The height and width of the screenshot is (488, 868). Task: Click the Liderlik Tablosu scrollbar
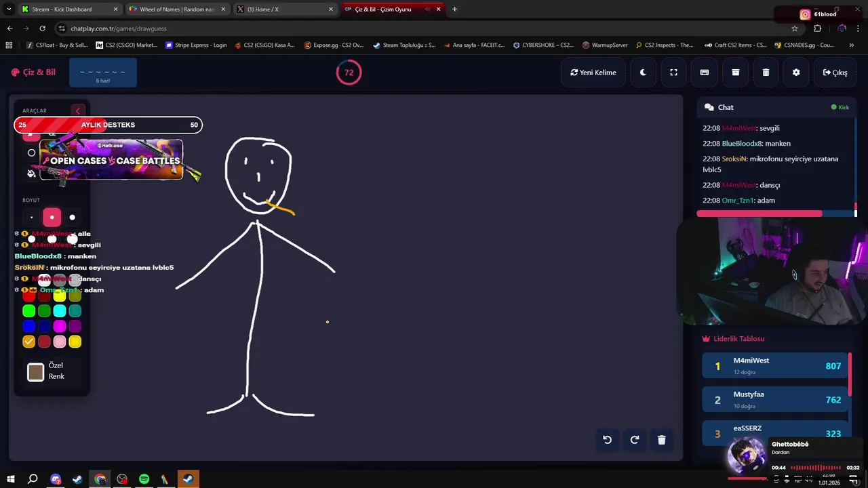pyautogui.click(x=850, y=375)
